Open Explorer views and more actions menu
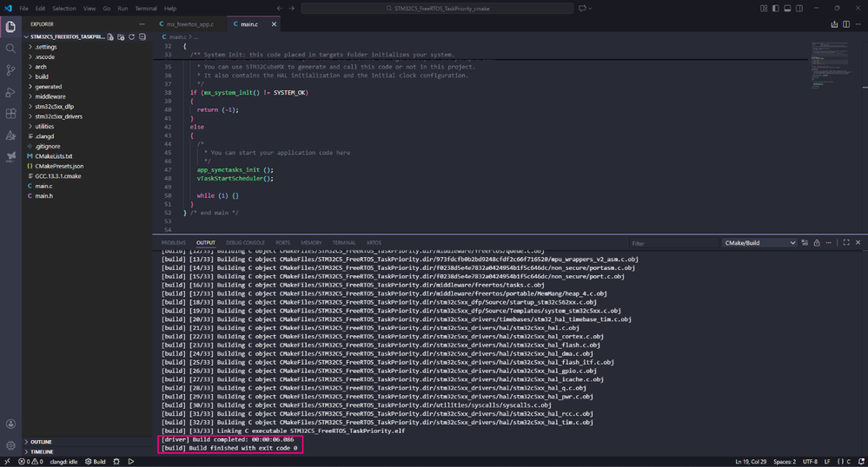Viewport: 868px width, 467px height. pyautogui.click(x=142, y=24)
